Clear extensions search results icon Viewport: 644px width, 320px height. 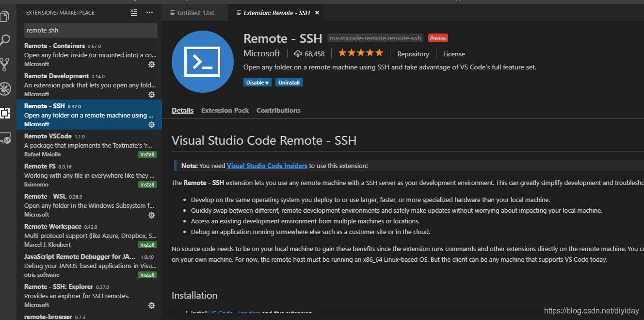click(134, 13)
